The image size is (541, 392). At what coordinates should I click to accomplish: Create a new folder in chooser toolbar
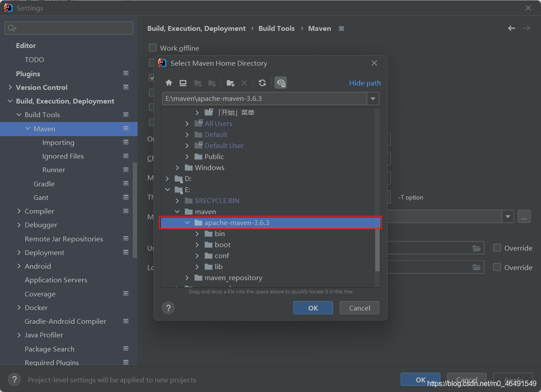(x=230, y=83)
